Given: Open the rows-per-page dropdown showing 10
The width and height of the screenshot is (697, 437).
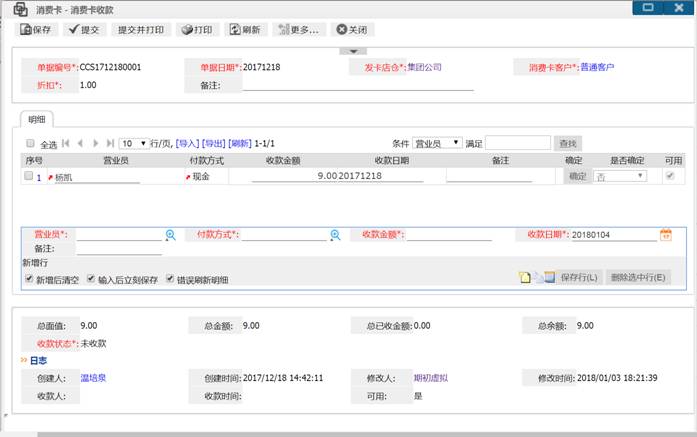Looking at the screenshot, I should click(134, 143).
